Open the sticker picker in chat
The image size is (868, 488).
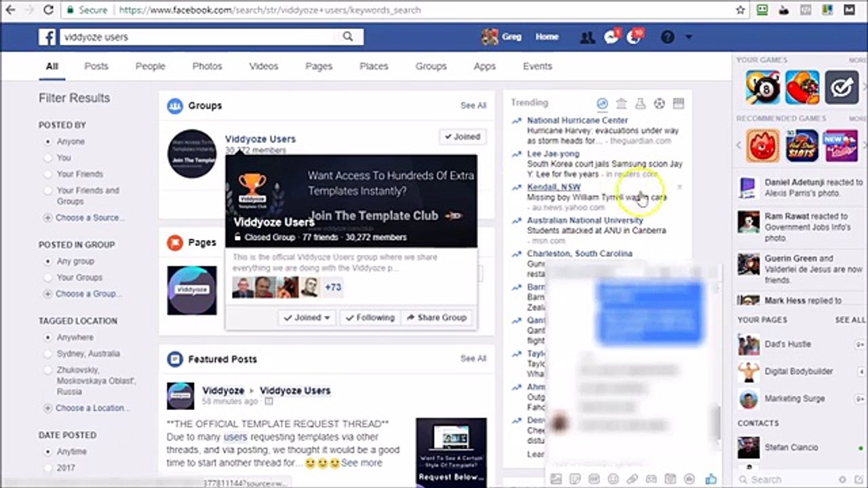575,479
